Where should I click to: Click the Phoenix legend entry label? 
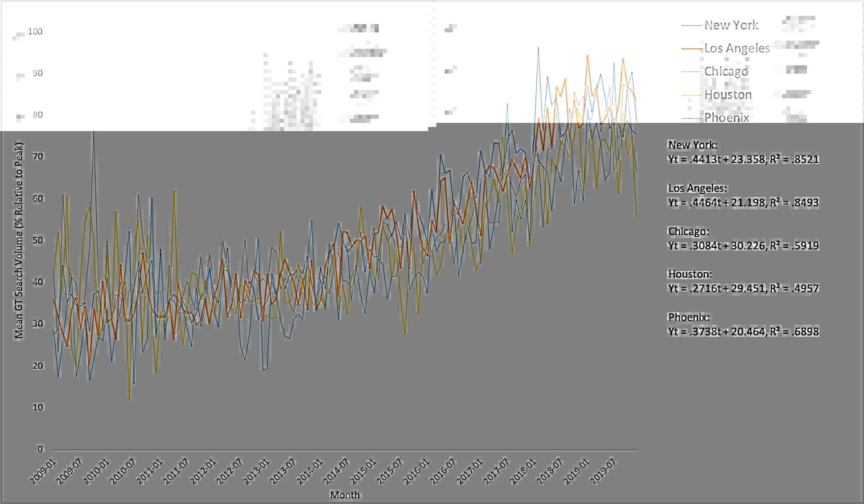[x=727, y=117]
